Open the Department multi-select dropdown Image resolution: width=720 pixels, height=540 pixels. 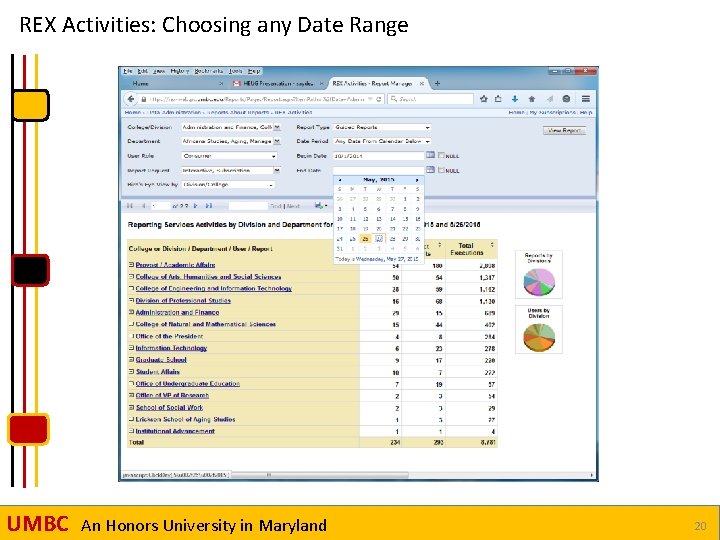(277, 141)
